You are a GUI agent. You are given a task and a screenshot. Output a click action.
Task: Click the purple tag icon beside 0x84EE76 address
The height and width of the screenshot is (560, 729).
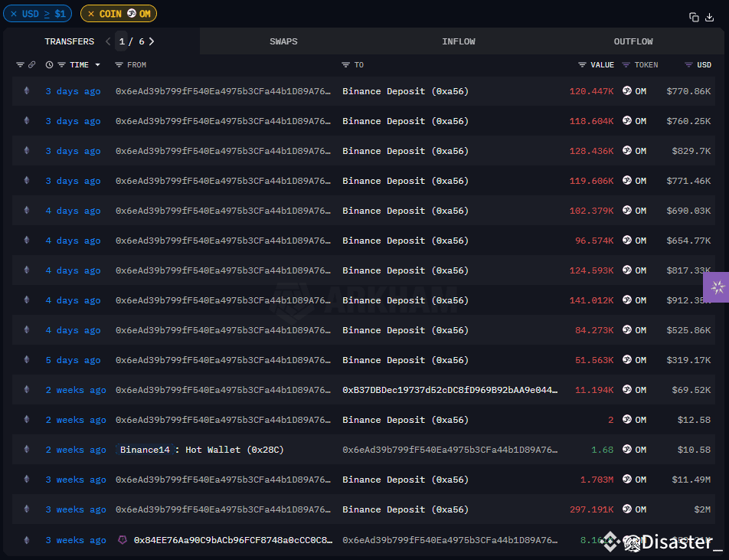[123, 540]
